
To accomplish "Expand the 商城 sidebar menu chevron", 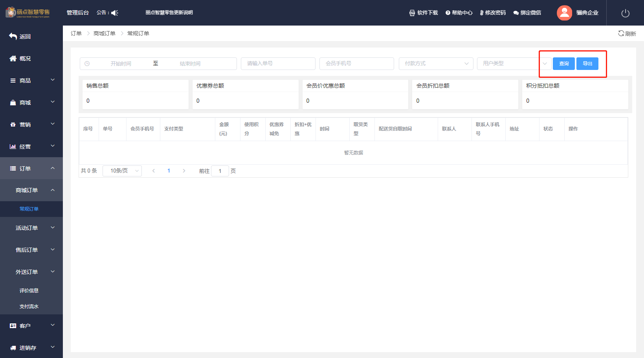I will click(x=53, y=102).
